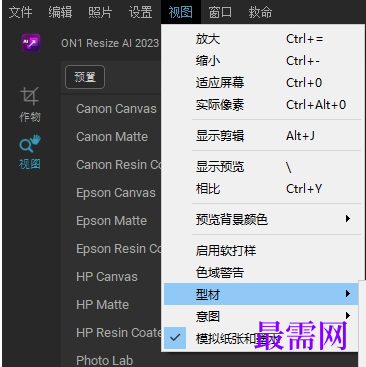Select 实际像素 actual pixels
Image resolution: width=366 pixels, height=367 pixels.
[x=261, y=105]
